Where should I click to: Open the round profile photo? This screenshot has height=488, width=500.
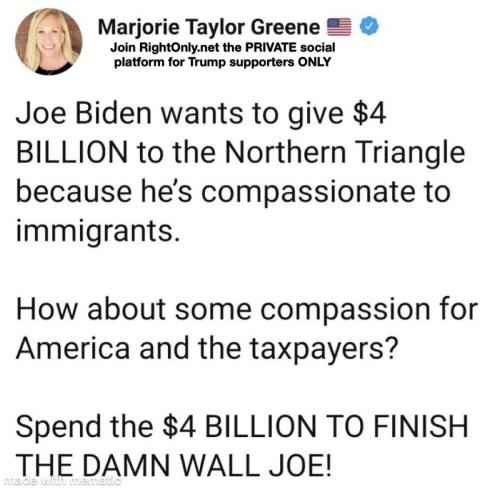click(49, 41)
